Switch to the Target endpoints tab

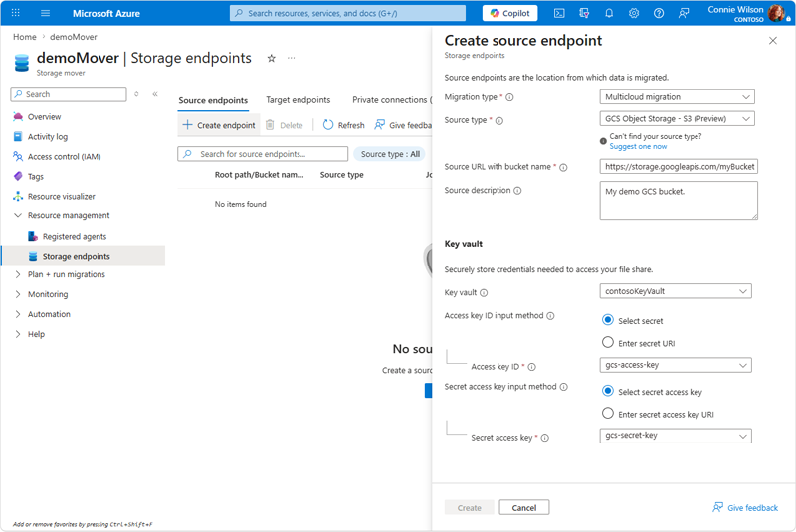298,100
